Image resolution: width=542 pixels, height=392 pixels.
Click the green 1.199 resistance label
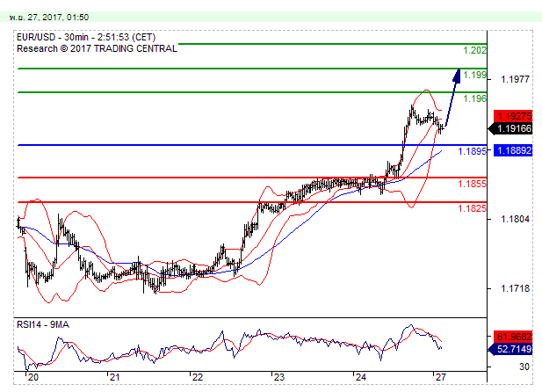click(474, 75)
